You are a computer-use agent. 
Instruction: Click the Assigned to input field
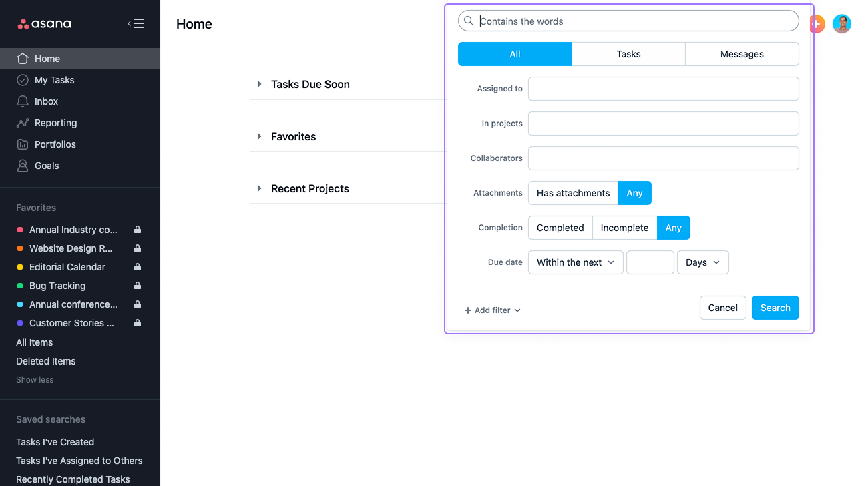664,89
